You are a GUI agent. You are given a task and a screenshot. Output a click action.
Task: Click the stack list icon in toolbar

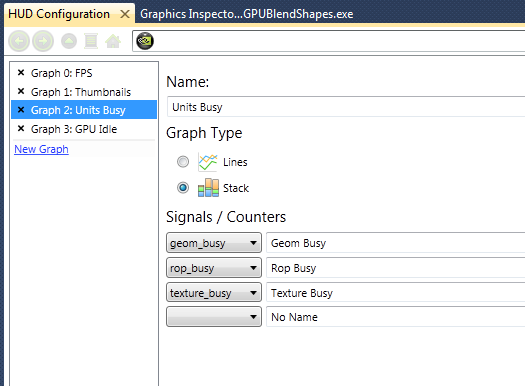[91, 41]
